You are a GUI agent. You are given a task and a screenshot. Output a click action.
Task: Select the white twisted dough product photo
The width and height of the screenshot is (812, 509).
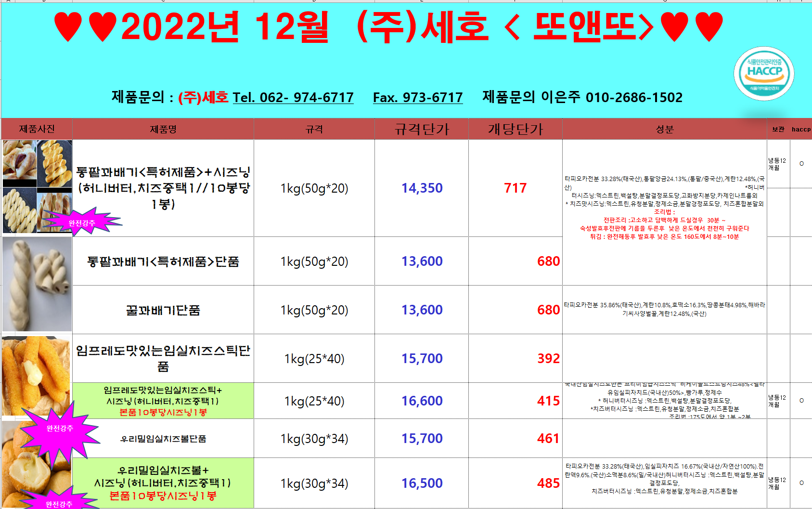pyautogui.click(x=37, y=284)
